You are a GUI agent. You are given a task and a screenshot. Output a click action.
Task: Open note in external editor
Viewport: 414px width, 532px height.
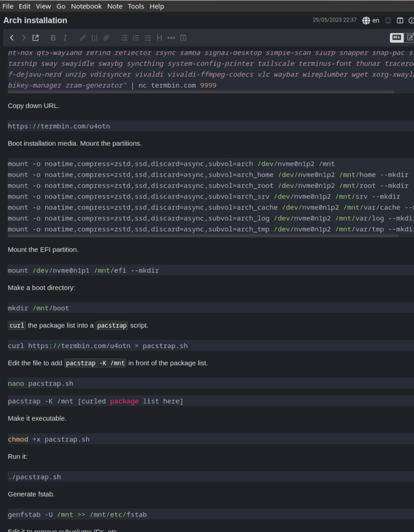click(x=36, y=38)
